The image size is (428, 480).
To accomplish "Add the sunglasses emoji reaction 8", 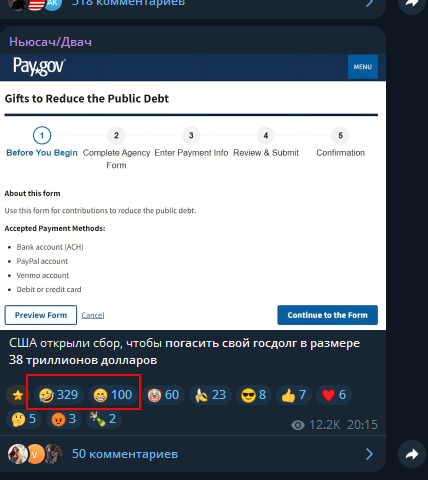I will (254, 395).
